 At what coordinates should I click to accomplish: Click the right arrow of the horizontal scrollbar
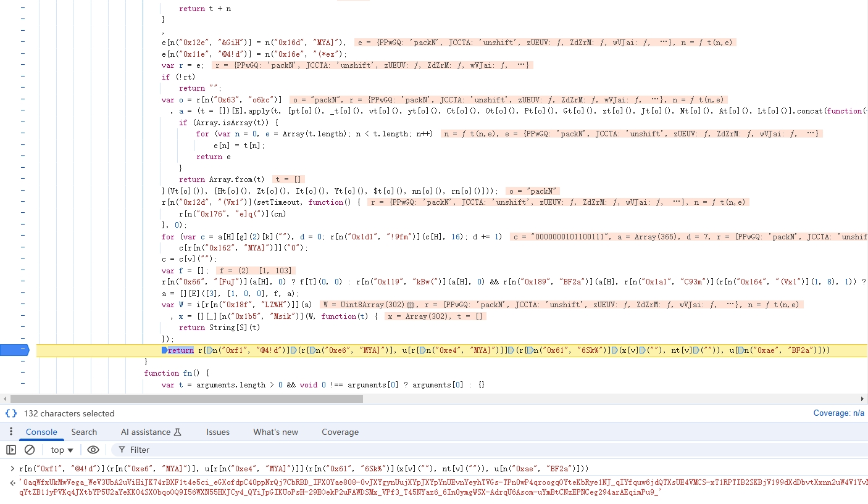(863, 399)
